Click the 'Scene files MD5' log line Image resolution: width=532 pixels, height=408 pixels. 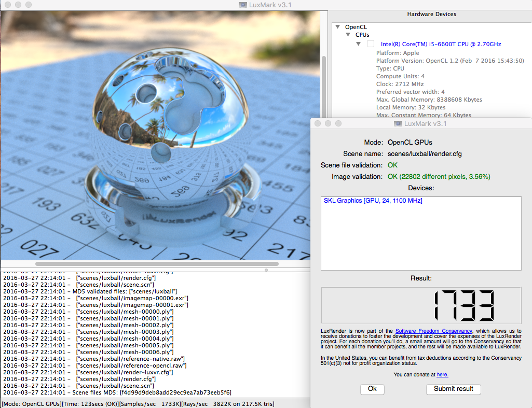117,392
